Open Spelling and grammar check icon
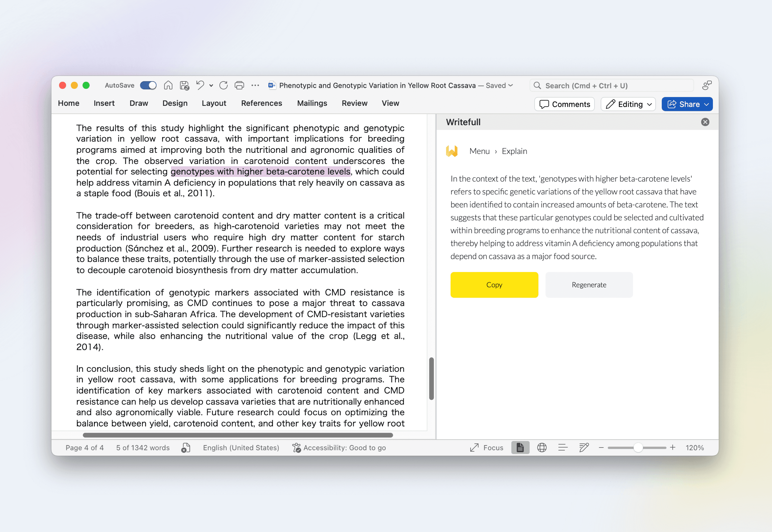 click(x=186, y=448)
